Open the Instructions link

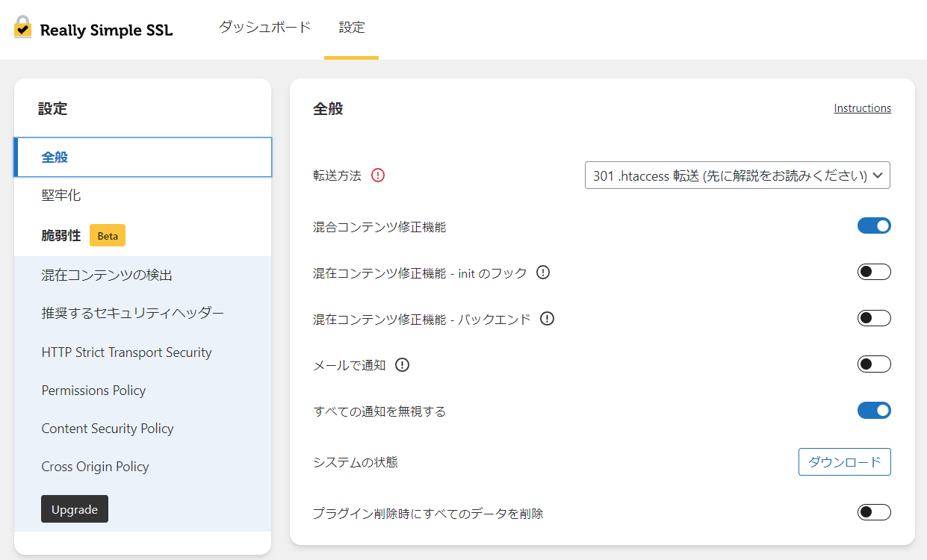862,108
